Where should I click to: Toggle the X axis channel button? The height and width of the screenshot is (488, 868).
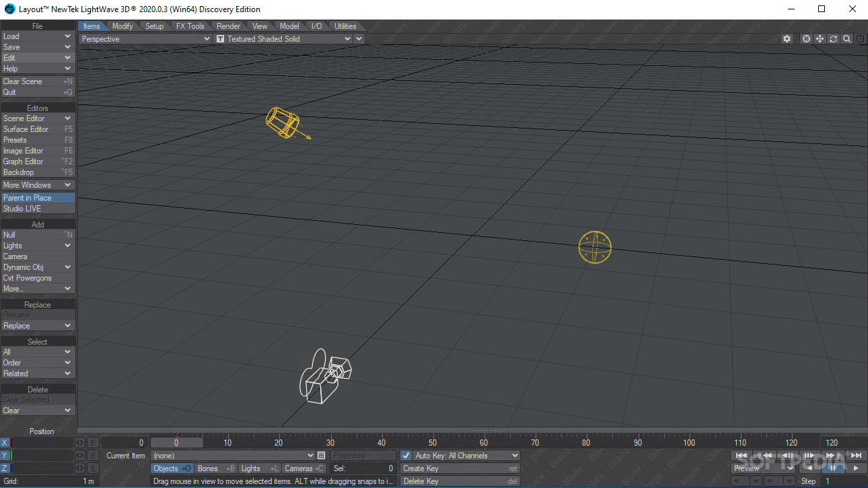[x=5, y=443]
